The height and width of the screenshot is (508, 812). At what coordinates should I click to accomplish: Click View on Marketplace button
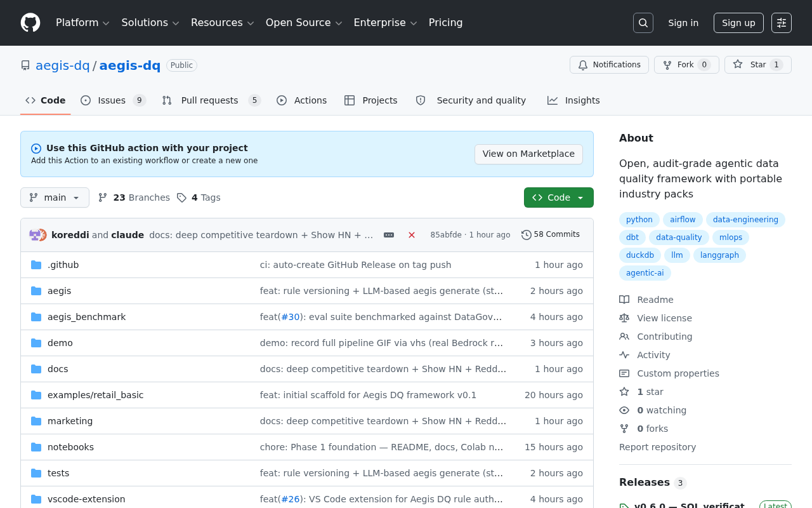click(x=528, y=154)
